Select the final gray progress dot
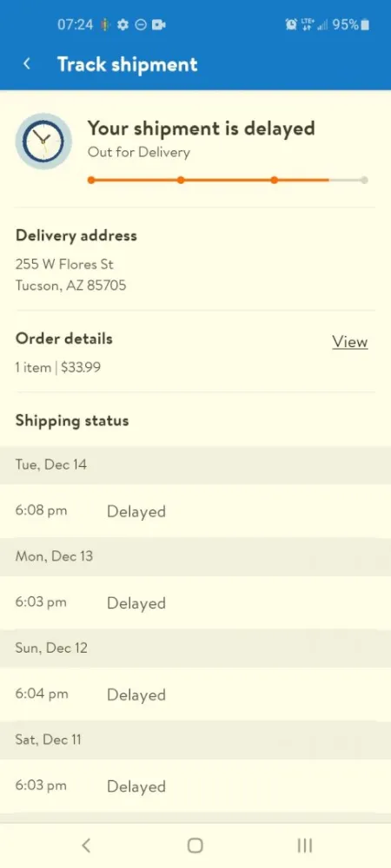Viewport: 391px width, 868px height. click(364, 180)
